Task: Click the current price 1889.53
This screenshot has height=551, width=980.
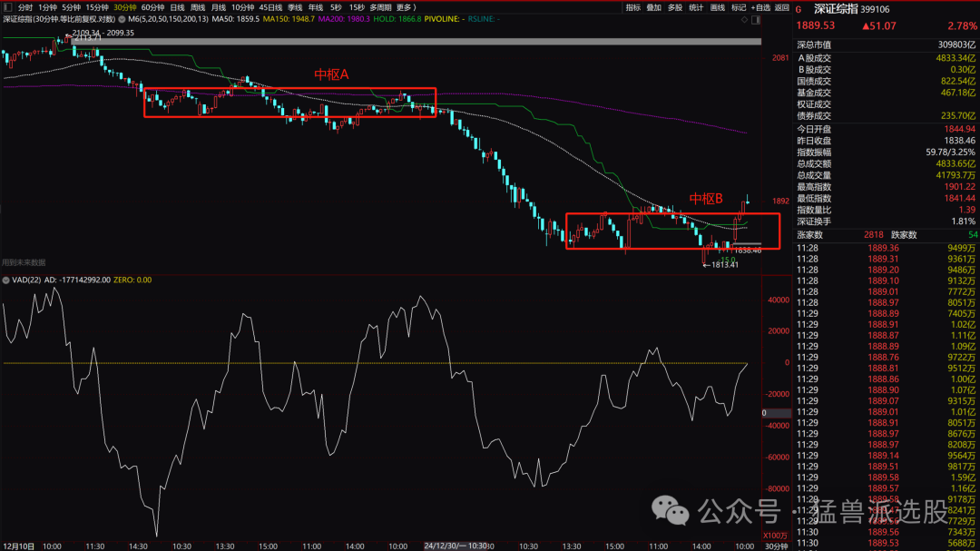Action: click(816, 25)
